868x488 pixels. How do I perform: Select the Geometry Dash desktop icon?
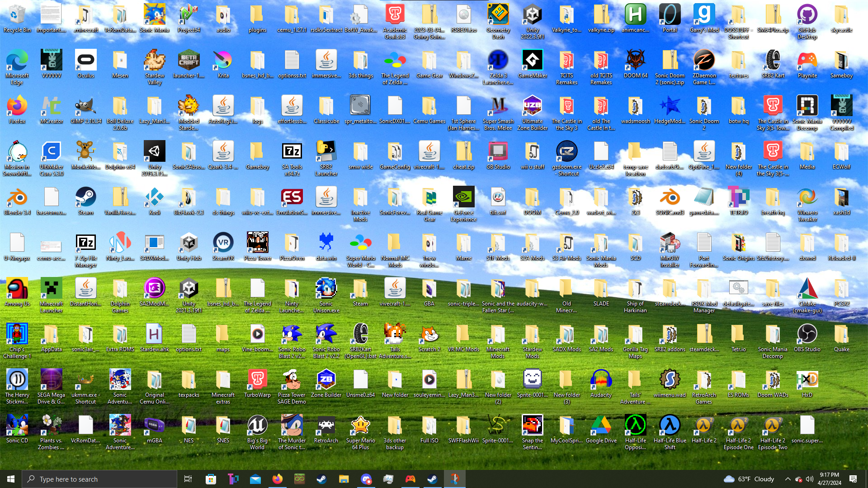tap(498, 22)
